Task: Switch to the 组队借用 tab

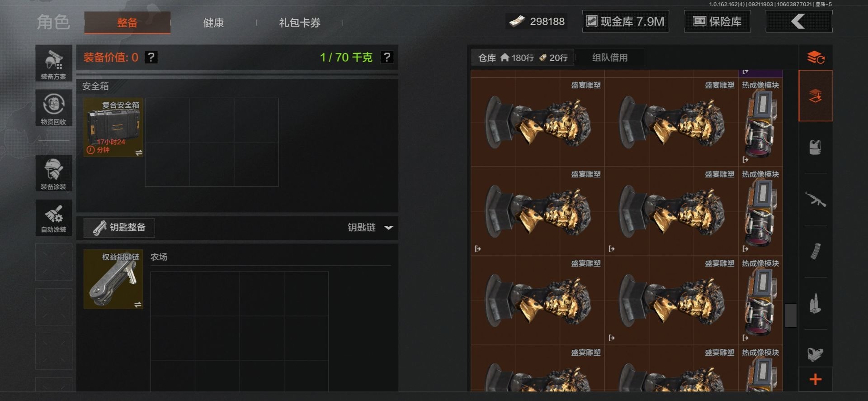Action: click(610, 57)
